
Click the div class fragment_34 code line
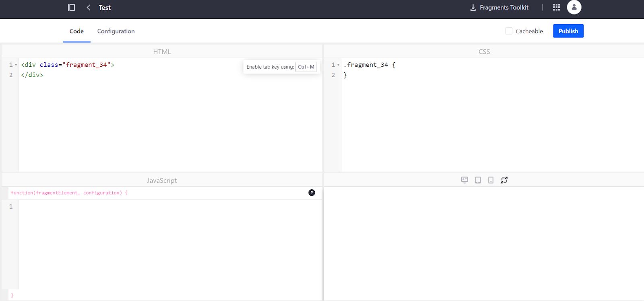tap(68, 65)
